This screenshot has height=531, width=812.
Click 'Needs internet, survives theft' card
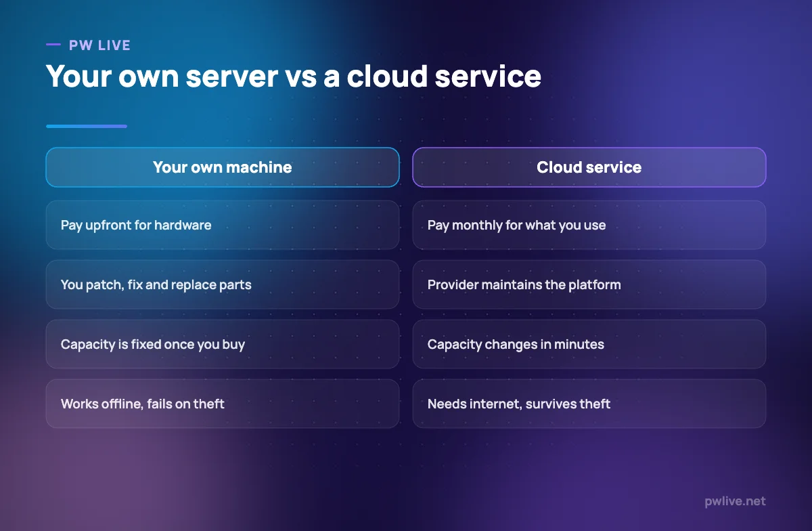tap(589, 404)
